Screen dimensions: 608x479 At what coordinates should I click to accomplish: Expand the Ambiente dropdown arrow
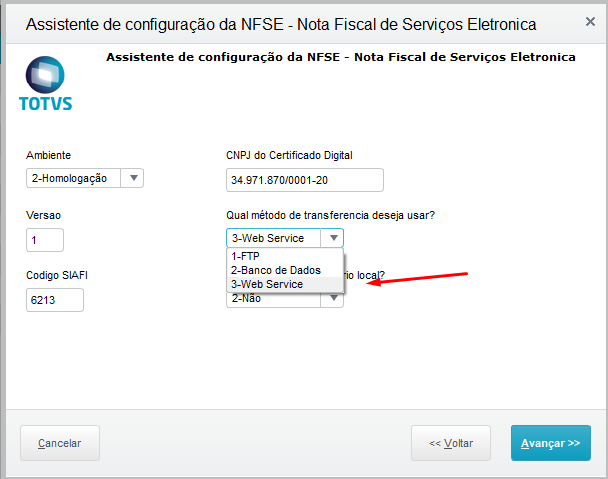click(134, 178)
